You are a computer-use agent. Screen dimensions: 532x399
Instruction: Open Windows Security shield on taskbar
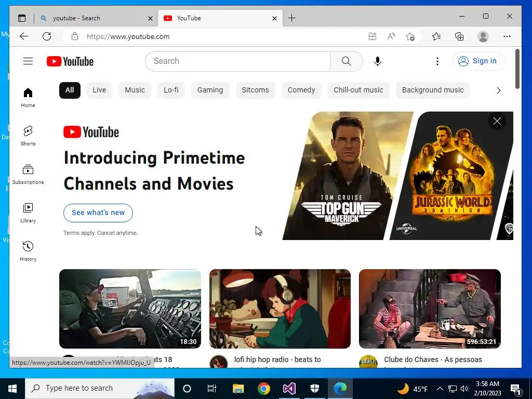314,388
